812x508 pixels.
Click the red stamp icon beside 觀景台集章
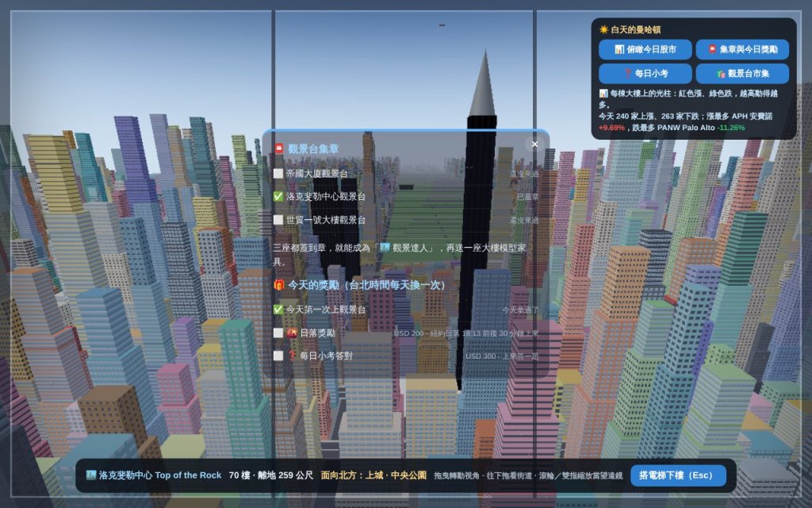pos(279,148)
